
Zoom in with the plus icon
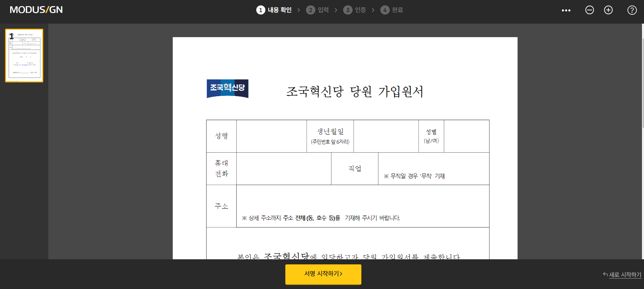[x=608, y=10]
